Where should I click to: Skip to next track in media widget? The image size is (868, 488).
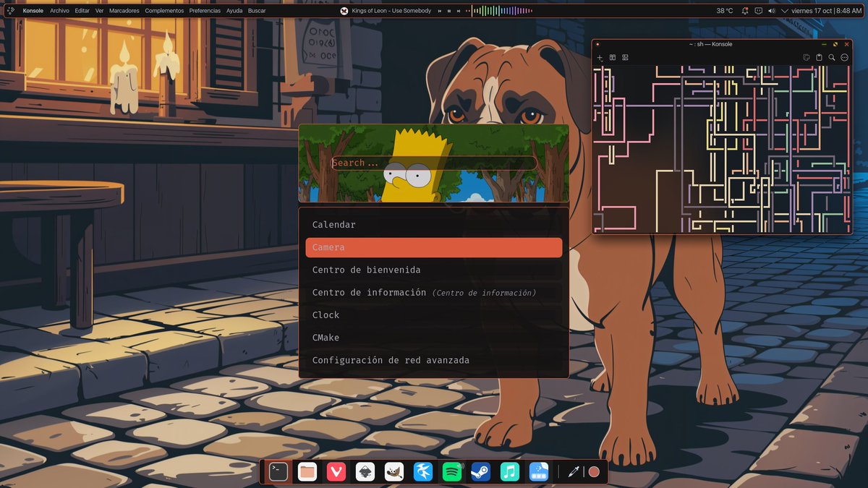[x=458, y=11]
